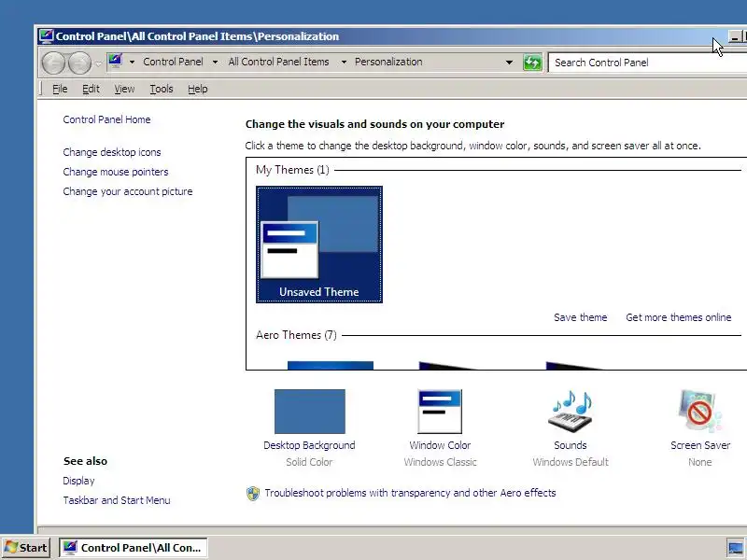Open Change mouse pointers link
This screenshot has width=747, height=560.
click(x=116, y=172)
